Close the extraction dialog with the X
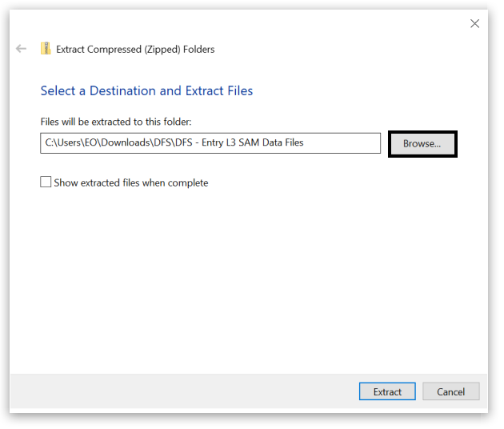The height and width of the screenshot is (429, 504). coord(474,23)
